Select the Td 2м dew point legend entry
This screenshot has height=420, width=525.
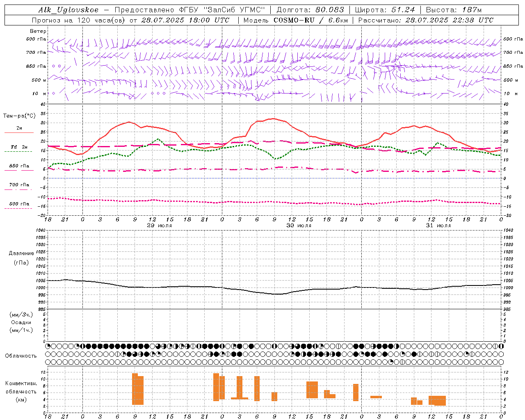(19, 147)
